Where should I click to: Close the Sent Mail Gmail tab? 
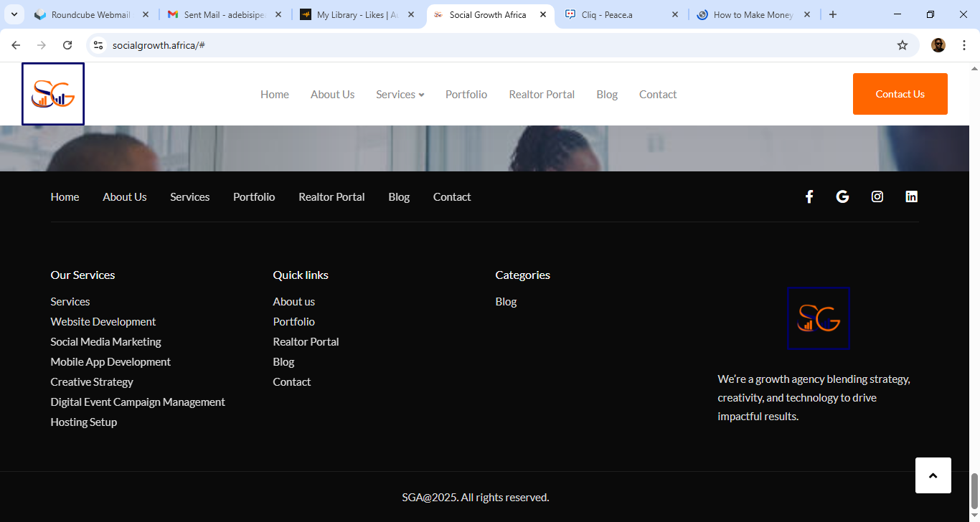pyautogui.click(x=278, y=14)
